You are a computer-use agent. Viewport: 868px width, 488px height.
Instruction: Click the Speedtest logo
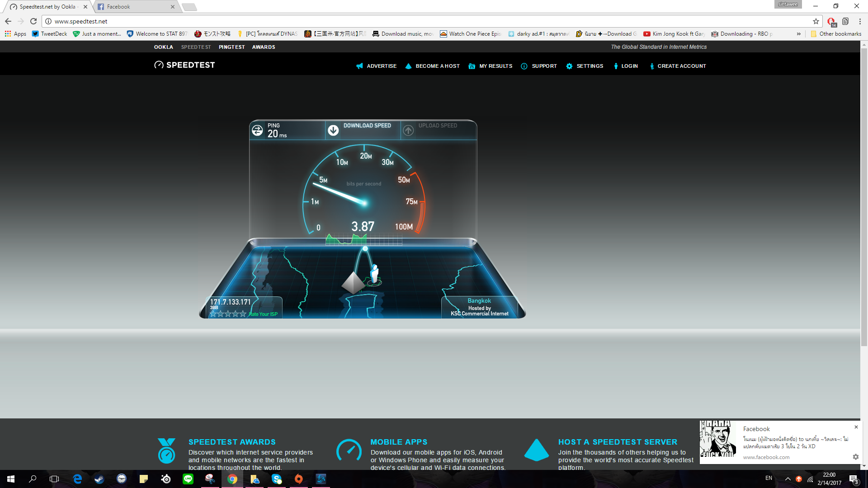pyautogui.click(x=184, y=65)
